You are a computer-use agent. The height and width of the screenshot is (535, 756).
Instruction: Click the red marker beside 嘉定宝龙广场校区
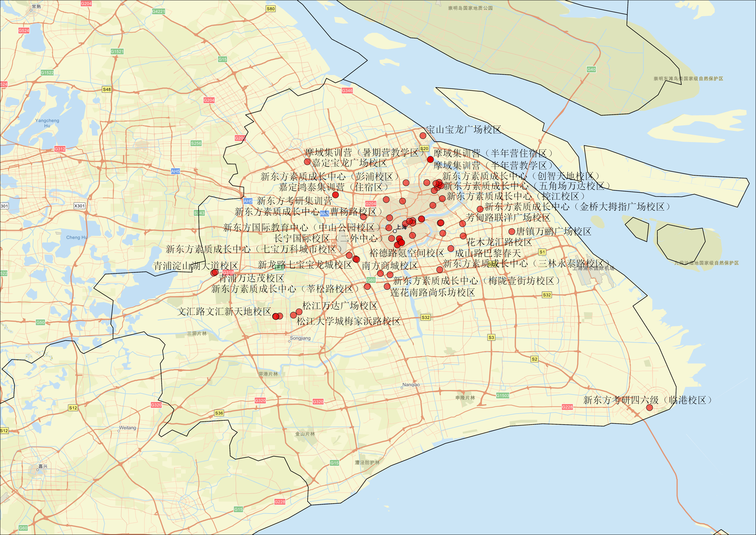(x=307, y=162)
